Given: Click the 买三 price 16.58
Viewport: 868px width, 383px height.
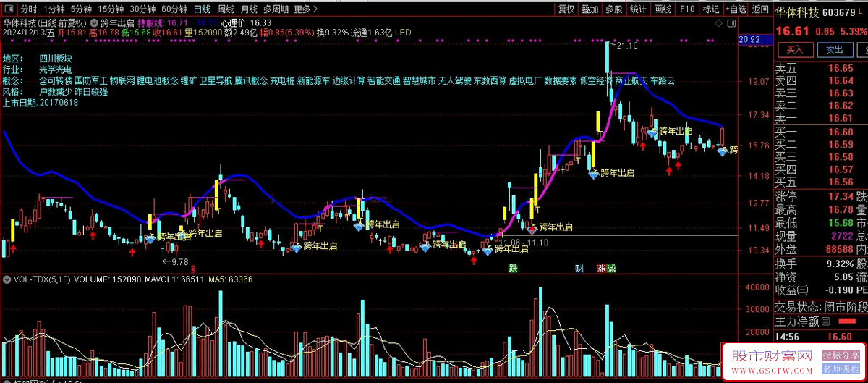Looking at the screenshot, I should click(841, 156).
